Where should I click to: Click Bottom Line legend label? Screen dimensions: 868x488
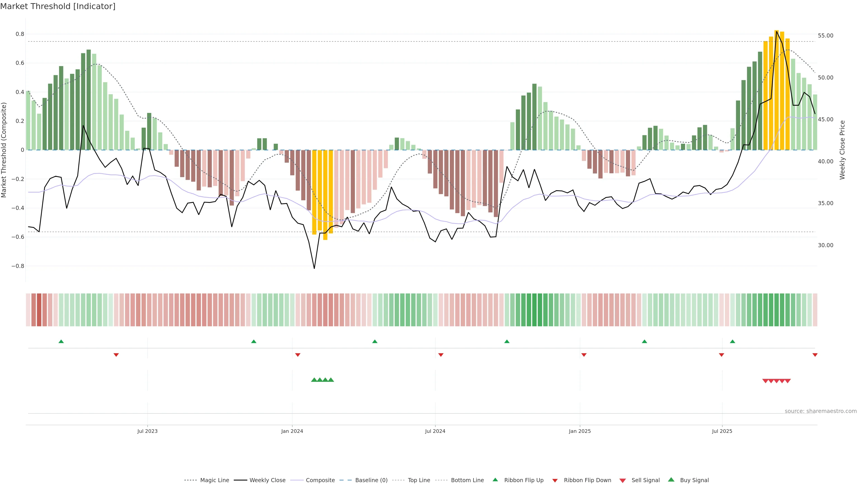pos(467,480)
